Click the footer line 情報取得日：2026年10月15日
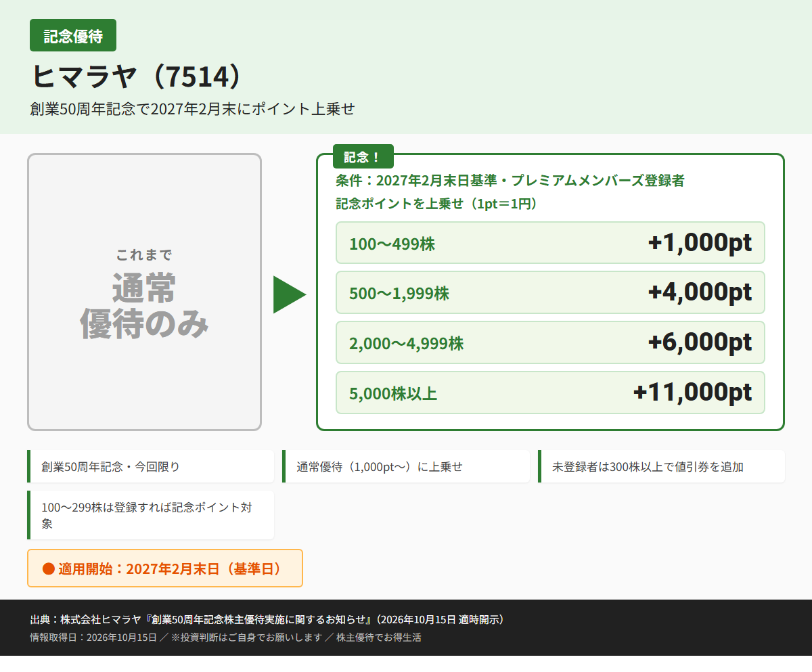 click(225, 637)
